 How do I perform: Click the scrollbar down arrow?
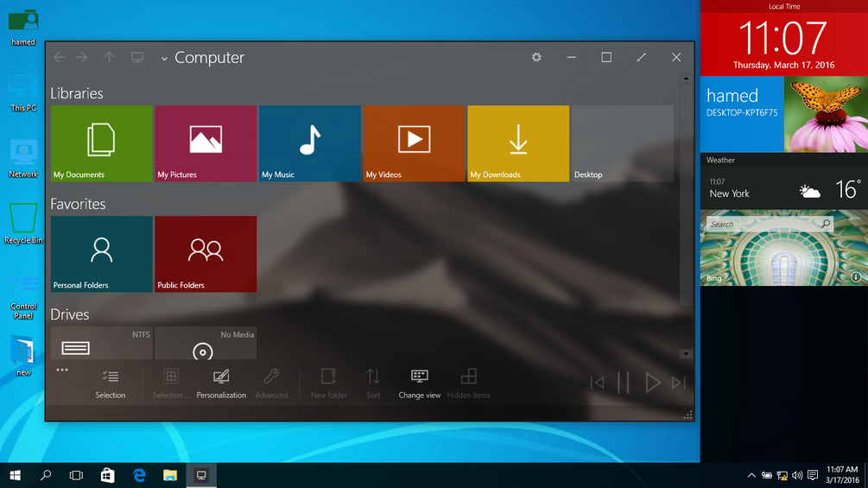pyautogui.click(x=686, y=354)
